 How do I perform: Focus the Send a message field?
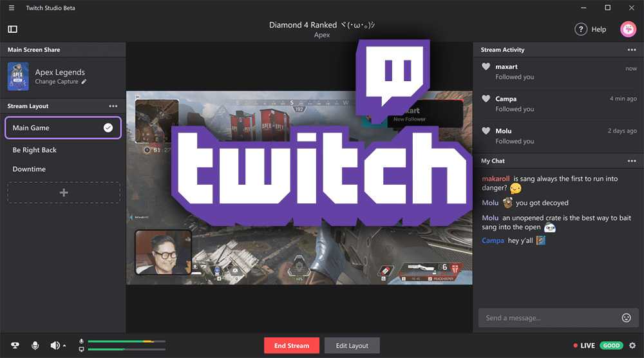558,318
